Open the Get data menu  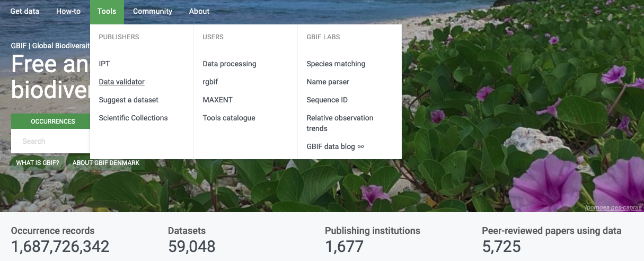coord(24,11)
